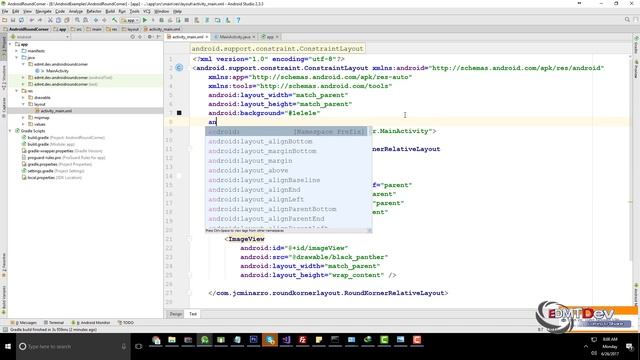Screen dimensions: 640x360
Task: Open the VCS menu
Action: point(147,11)
